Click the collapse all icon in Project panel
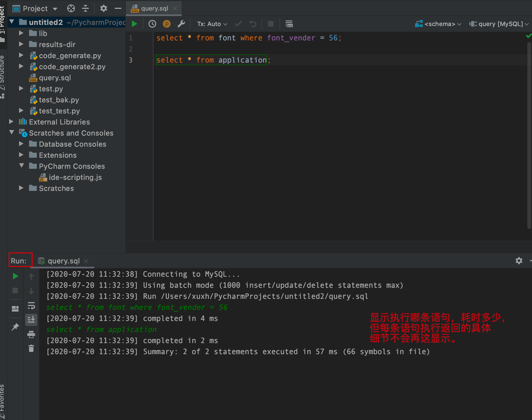This screenshot has height=420, width=532. (85, 9)
